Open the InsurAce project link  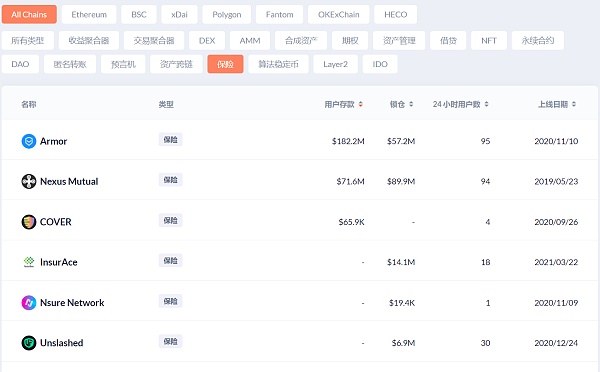(x=59, y=262)
